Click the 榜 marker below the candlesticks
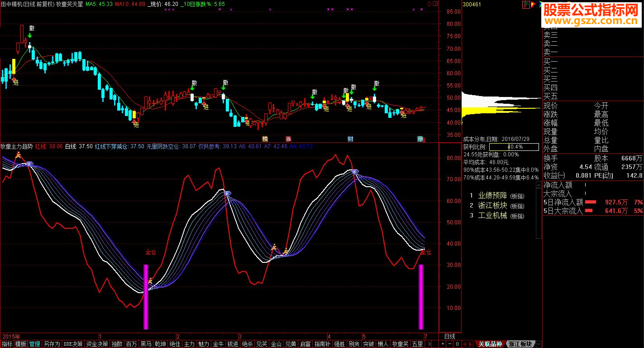Image resolution: width=644 pixels, height=348 pixels. click(x=265, y=139)
